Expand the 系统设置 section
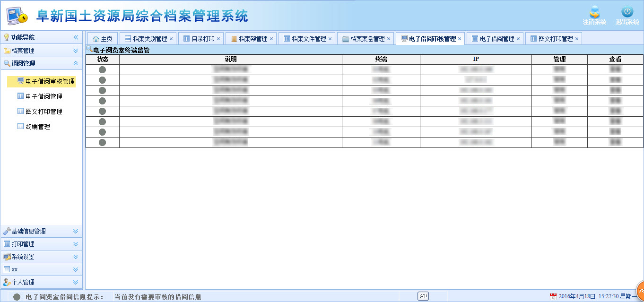Viewport: 644px width, 302px height. [76, 257]
